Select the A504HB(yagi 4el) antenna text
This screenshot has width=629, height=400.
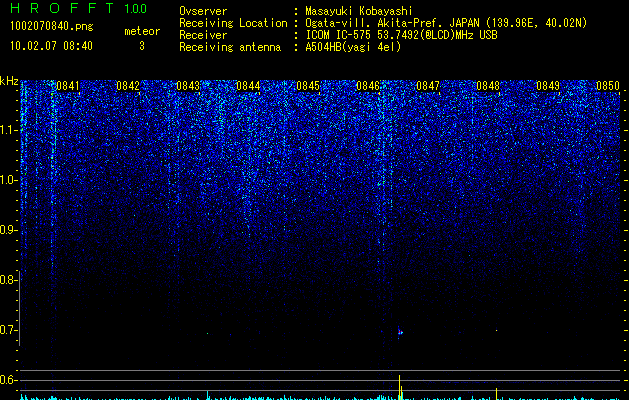[x=353, y=47]
